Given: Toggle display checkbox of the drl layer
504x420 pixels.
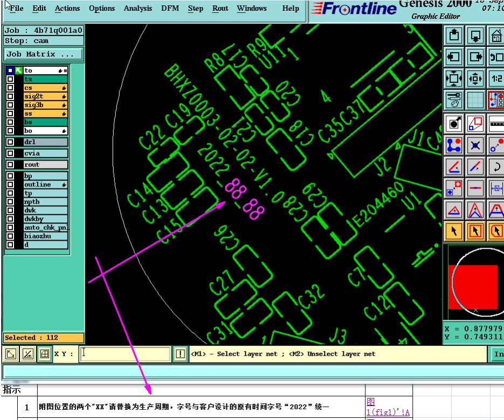Looking at the screenshot, I should pyautogui.click(x=10, y=142).
